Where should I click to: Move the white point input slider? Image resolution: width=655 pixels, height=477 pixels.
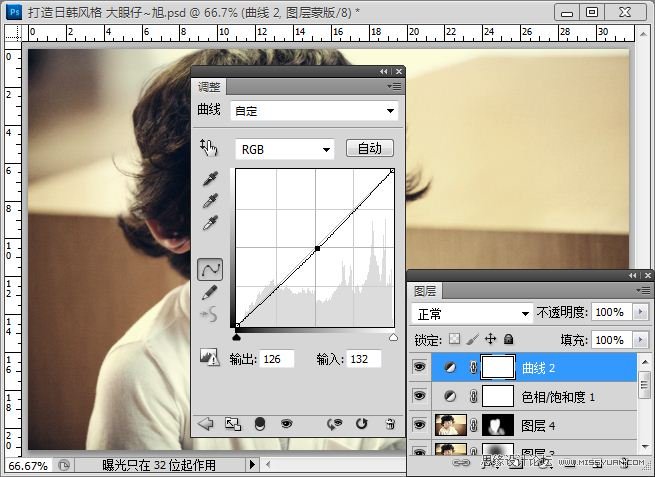393,337
